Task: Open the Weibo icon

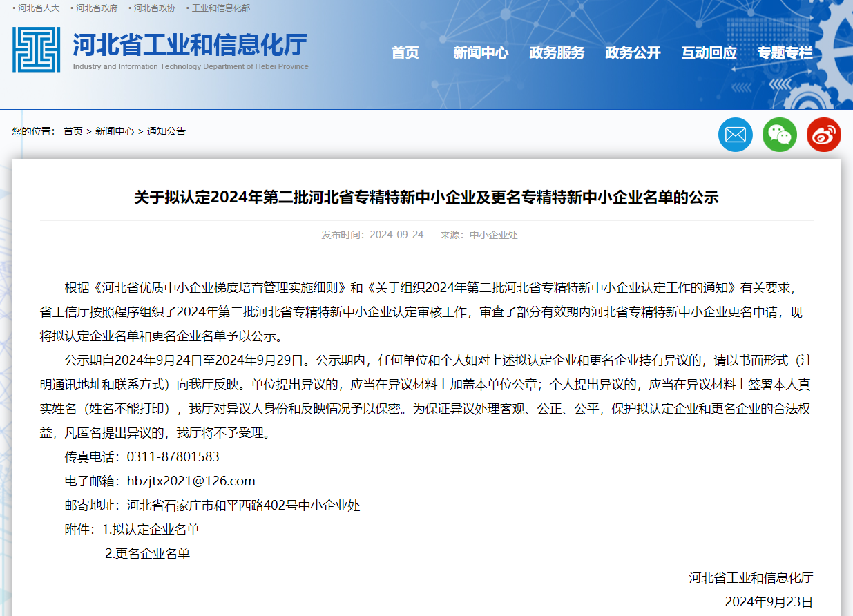Action: click(824, 135)
